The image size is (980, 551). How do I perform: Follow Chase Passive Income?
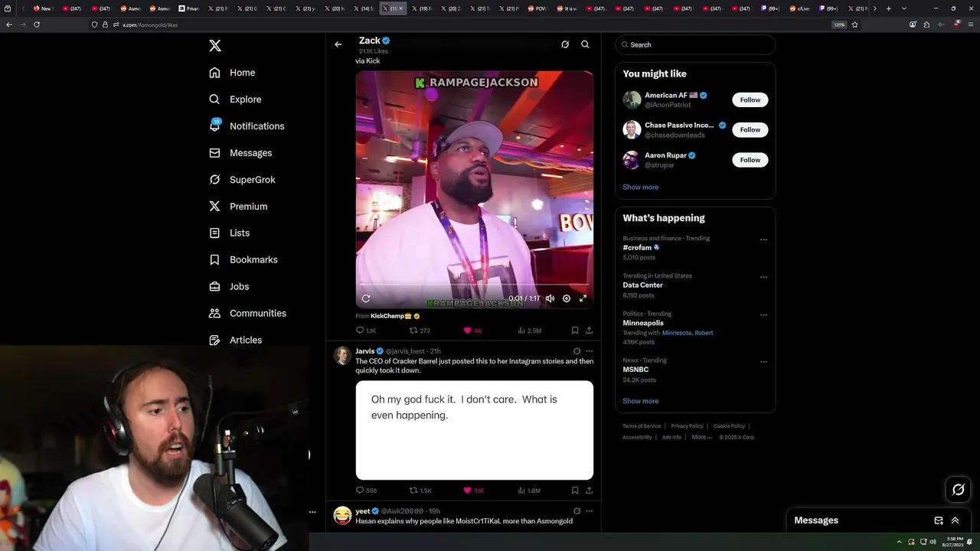click(x=750, y=130)
